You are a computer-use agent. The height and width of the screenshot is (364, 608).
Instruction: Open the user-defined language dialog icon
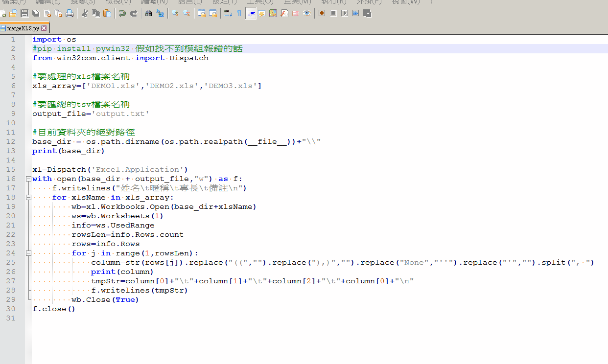pyautogui.click(x=262, y=13)
